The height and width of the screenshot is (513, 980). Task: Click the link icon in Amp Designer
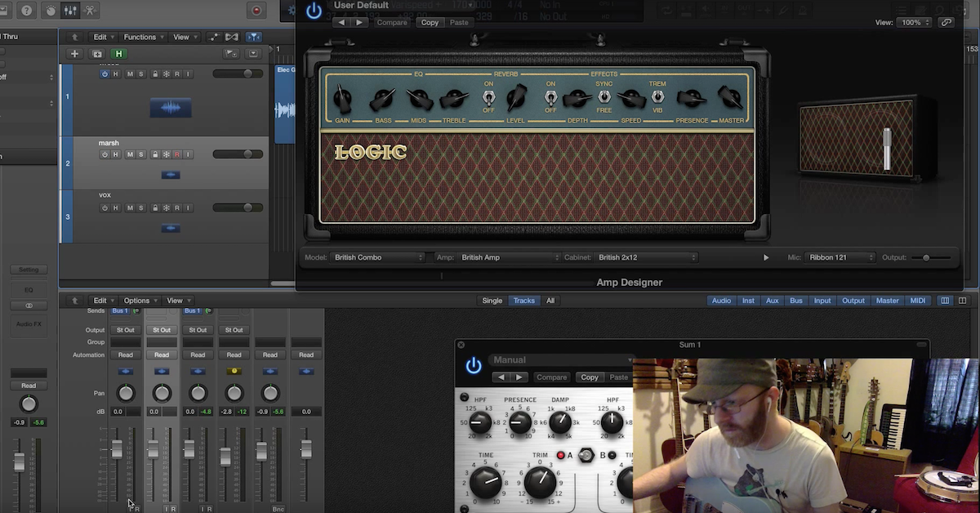946,23
